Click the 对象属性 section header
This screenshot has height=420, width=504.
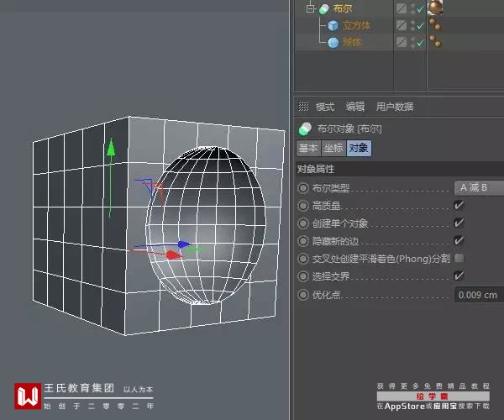pyautogui.click(x=400, y=169)
